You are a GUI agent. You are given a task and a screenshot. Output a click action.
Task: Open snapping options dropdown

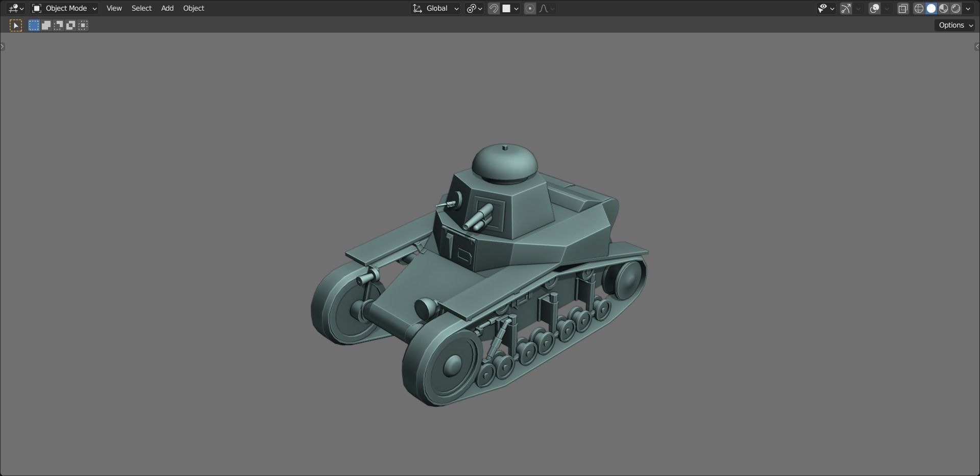pos(510,8)
